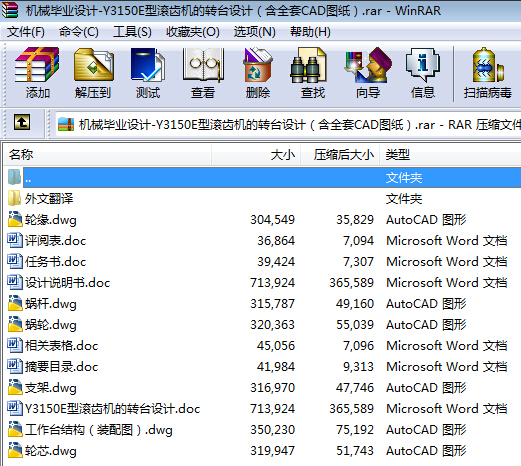Click the 蜗轮.dwg file icon
Image resolution: width=521 pixels, height=466 pixels.
(x=14, y=324)
